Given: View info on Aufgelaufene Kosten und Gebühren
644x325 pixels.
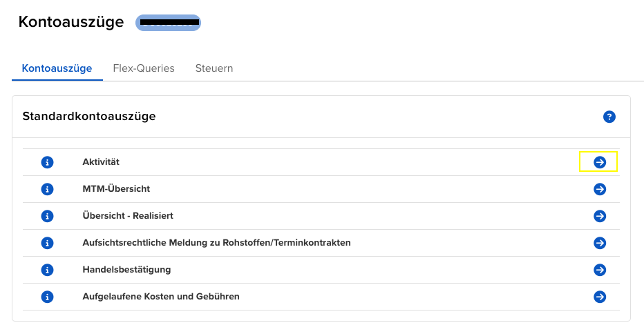Looking at the screenshot, I should pyautogui.click(x=47, y=297).
